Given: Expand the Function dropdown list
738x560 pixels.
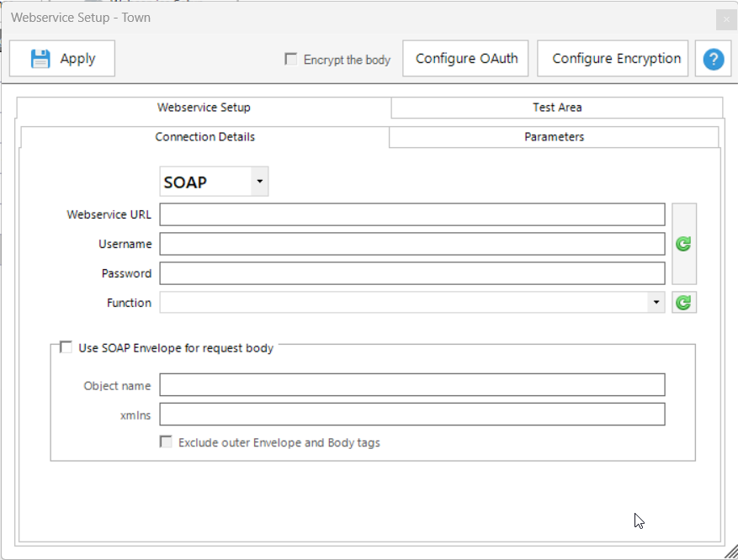Looking at the screenshot, I should (x=656, y=303).
